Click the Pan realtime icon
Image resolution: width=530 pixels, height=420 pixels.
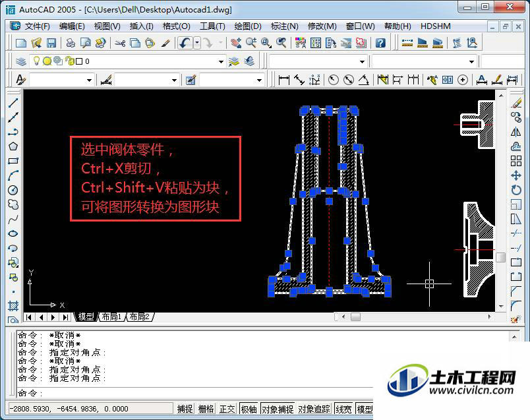236,43
